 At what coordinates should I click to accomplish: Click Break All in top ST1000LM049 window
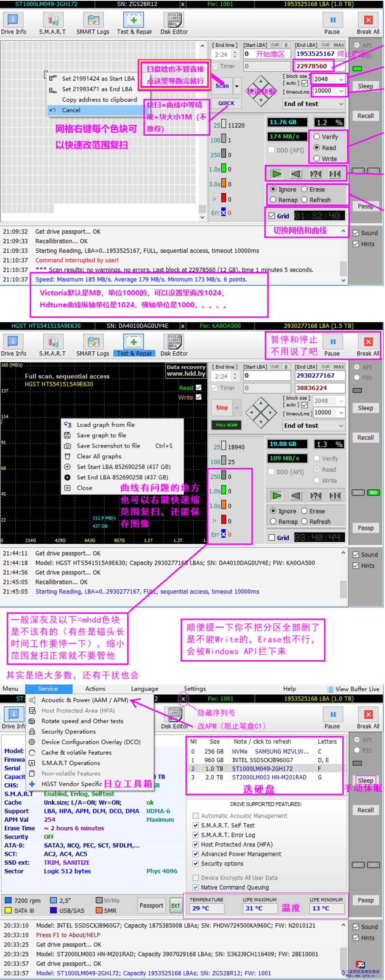click(x=368, y=23)
